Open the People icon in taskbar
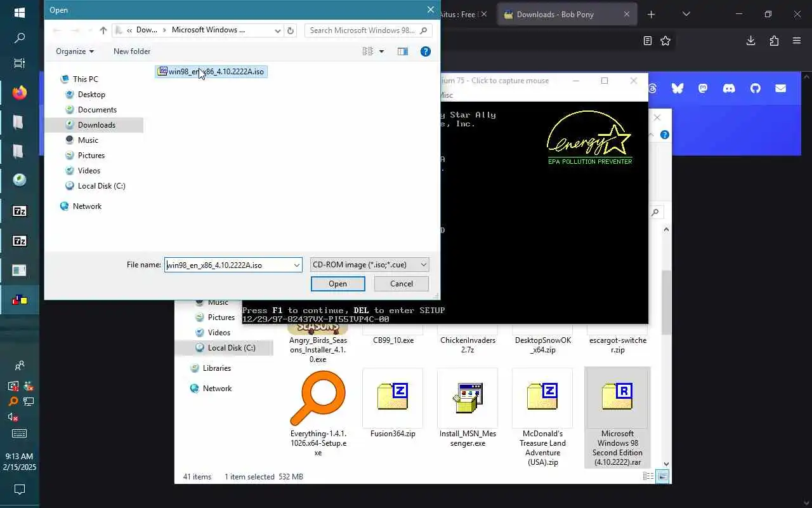This screenshot has height=508, width=812. (x=20, y=366)
